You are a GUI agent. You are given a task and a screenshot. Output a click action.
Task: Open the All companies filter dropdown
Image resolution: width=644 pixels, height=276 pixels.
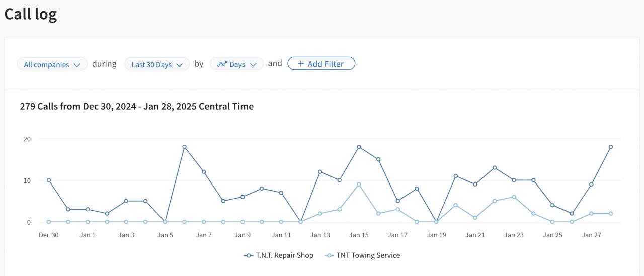(52, 64)
